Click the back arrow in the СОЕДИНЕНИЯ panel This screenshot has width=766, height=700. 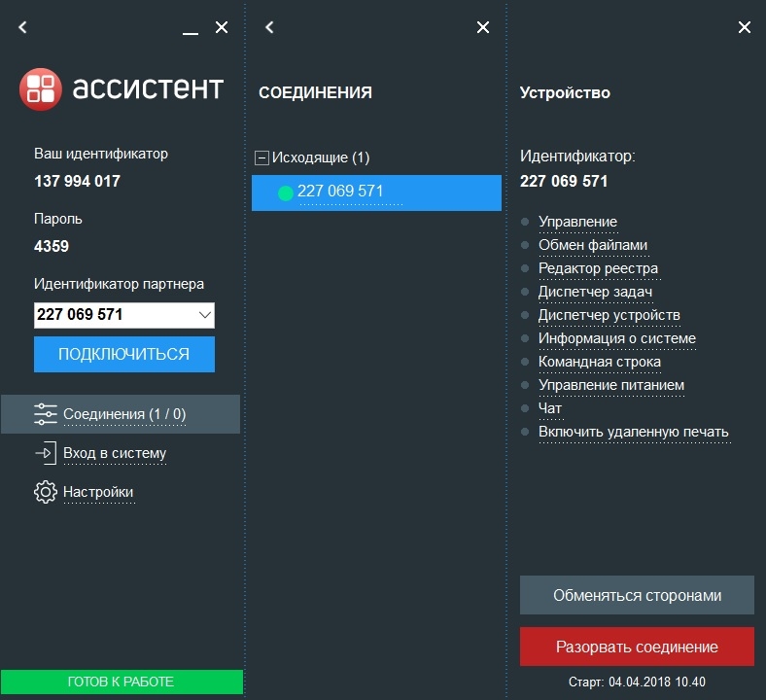tap(269, 27)
